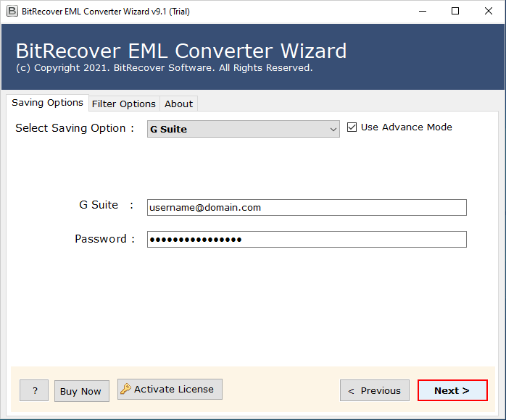Click the Buy Now button
The image size is (506, 420).
(x=80, y=391)
